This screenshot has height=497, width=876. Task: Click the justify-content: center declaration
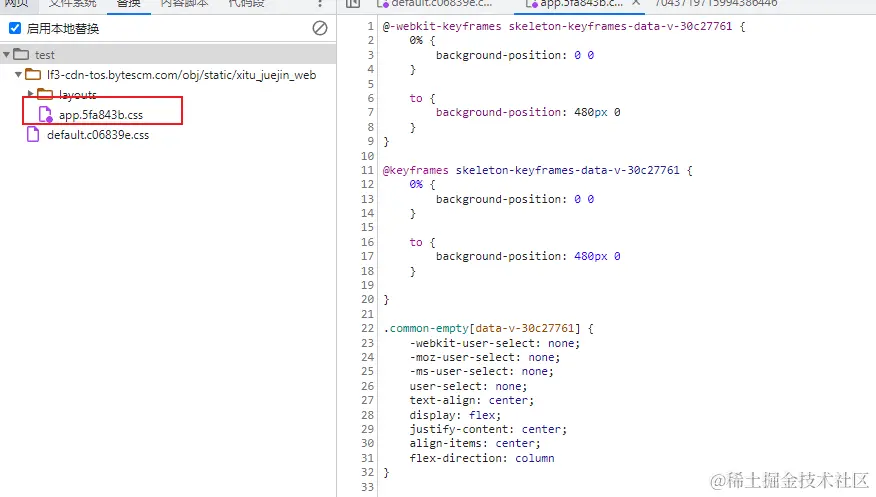pos(488,429)
